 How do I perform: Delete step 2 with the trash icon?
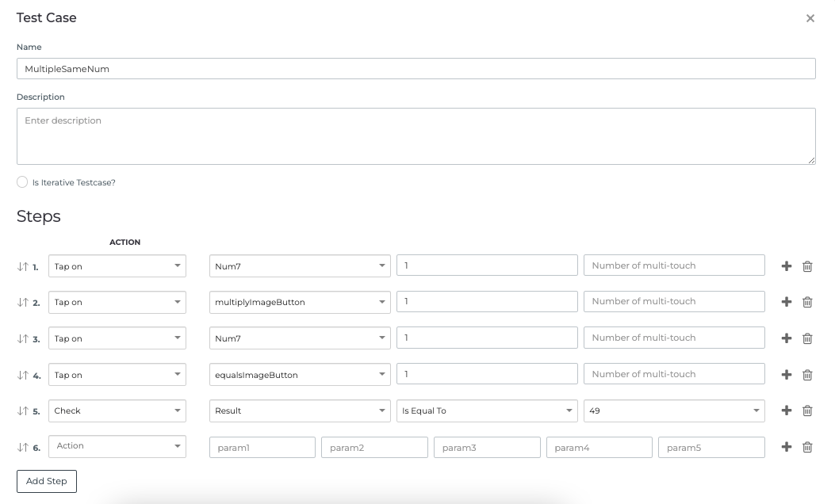click(807, 302)
